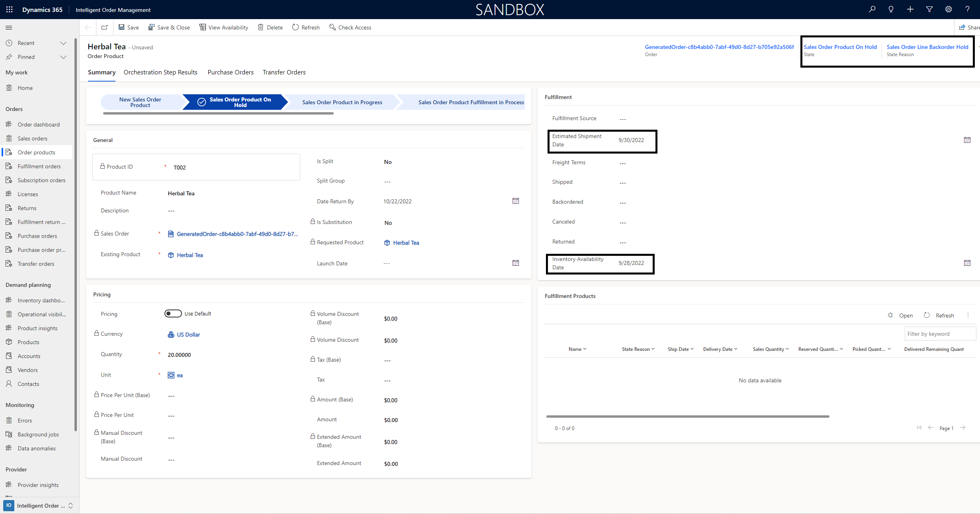Image resolution: width=980 pixels, height=514 pixels.
Task: Toggle the Is Substitution field value
Action: pos(387,223)
